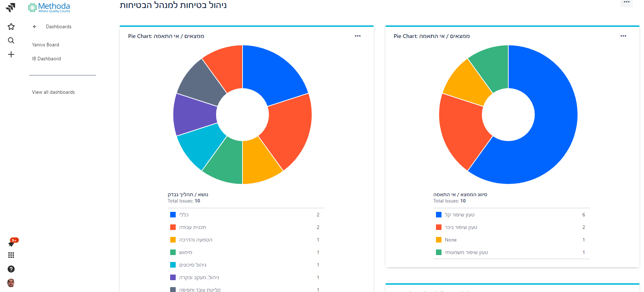
Task: Open the app switcher grid icon
Action: tap(11, 255)
